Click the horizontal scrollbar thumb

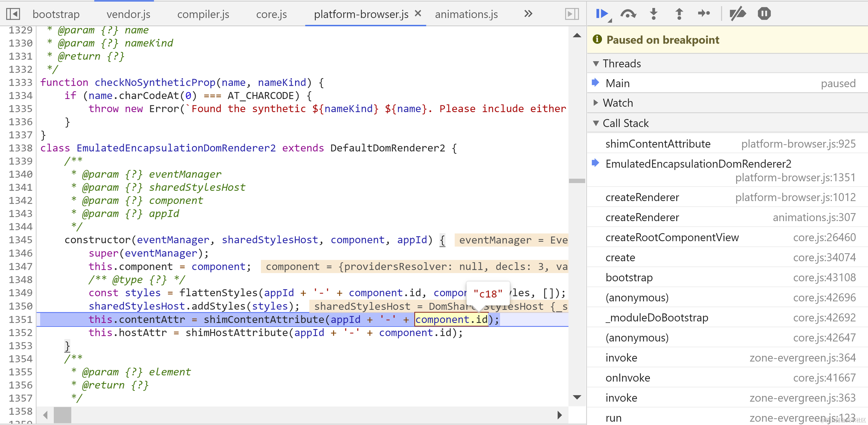click(62, 415)
